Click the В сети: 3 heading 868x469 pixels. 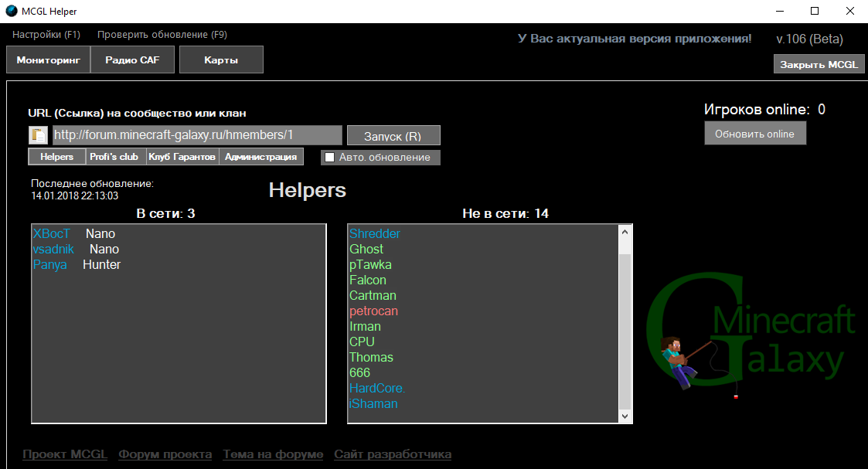166,213
